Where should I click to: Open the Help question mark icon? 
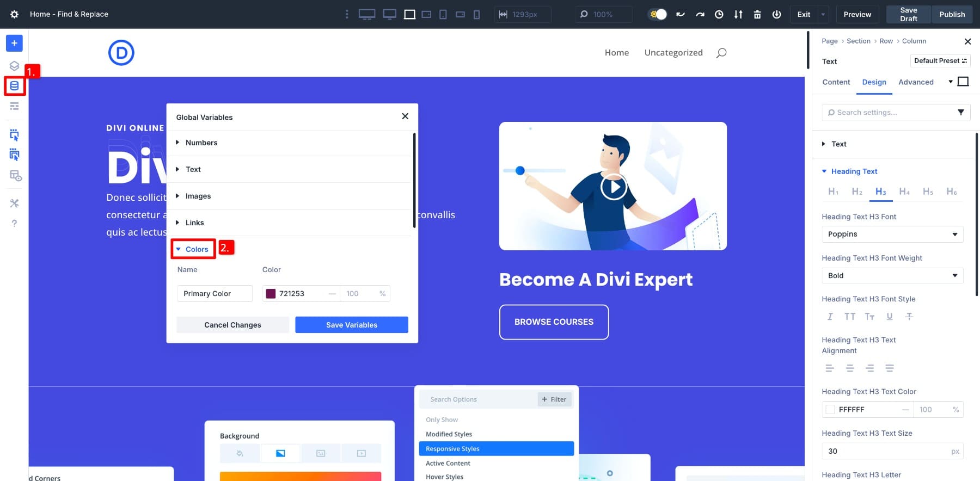point(14,223)
